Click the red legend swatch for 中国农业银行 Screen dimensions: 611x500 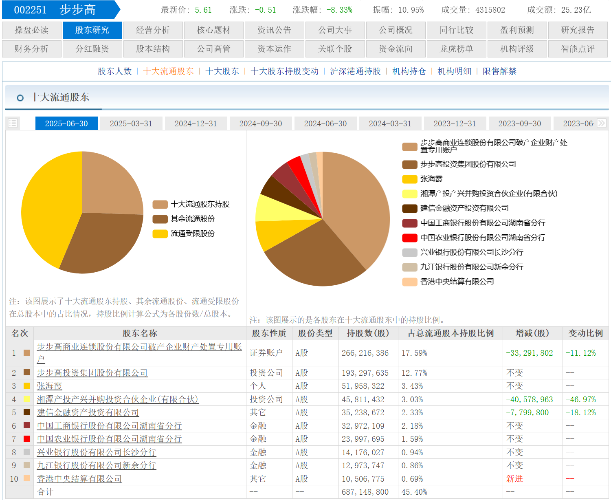(x=410, y=238)
